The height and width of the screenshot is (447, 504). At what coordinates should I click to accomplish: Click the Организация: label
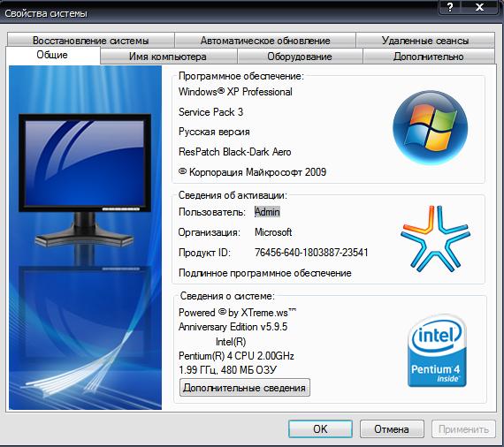pos(210,232)
